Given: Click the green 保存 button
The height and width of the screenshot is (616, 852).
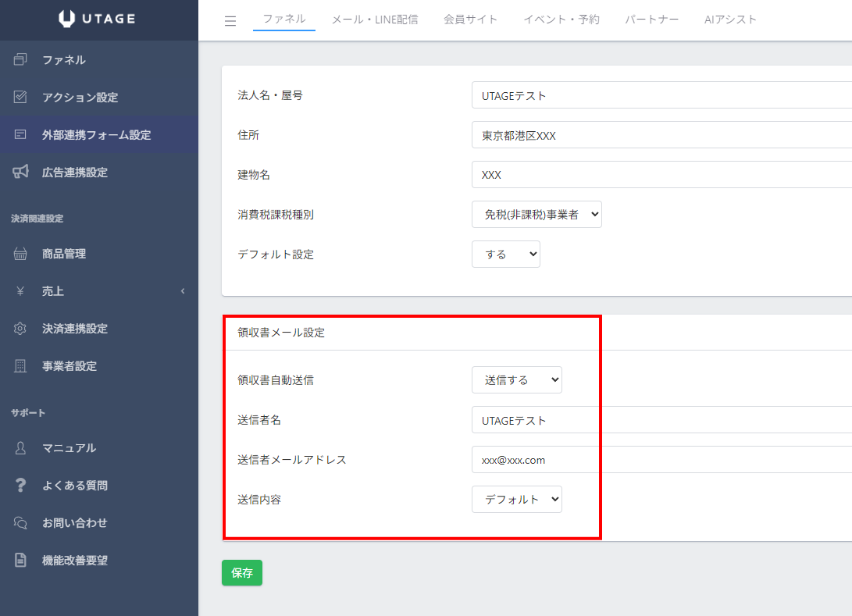Looking at the screenshot, I should (242, 572).
